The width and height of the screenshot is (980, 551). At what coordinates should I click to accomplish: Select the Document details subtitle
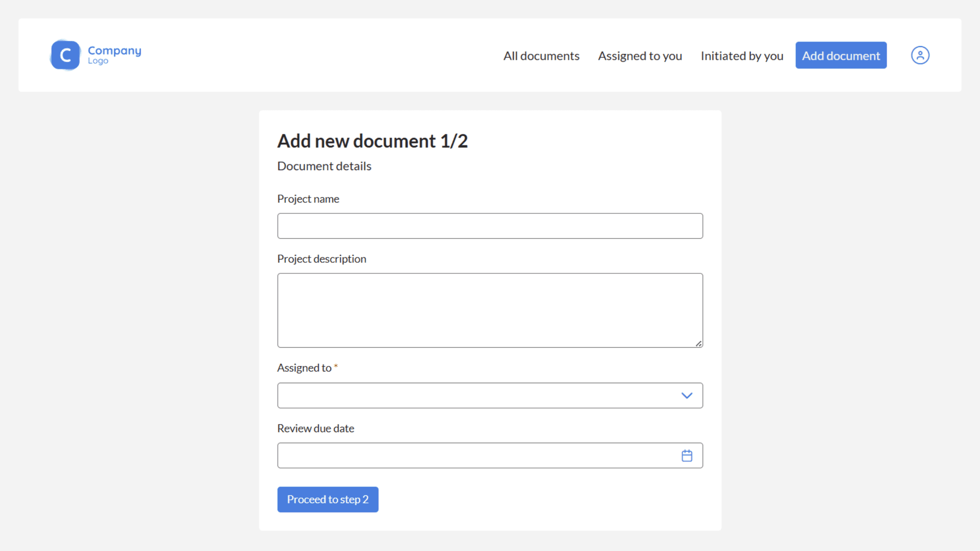tap(324, 166)
